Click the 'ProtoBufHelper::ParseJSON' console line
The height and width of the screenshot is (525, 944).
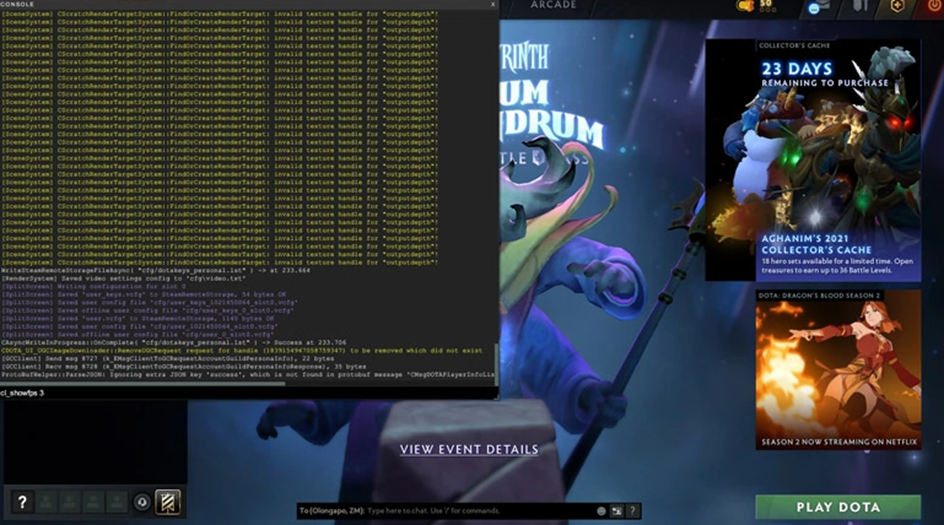click(247, 374)
